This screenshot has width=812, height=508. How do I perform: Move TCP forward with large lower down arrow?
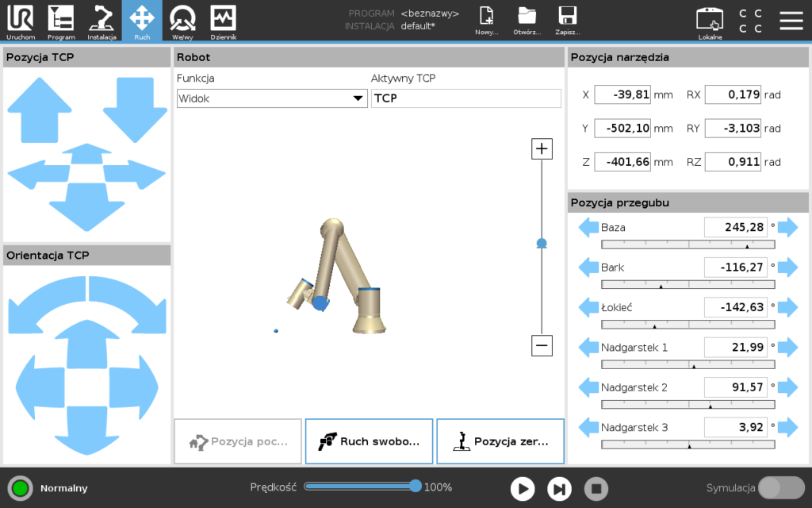click(x=86, y=207)
